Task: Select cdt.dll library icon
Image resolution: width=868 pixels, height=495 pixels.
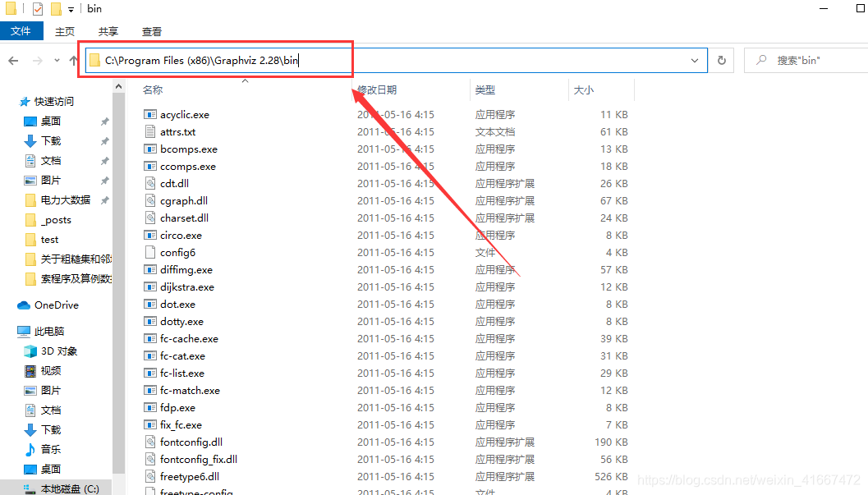Action: pyautogui.click(x=150, y=183)
